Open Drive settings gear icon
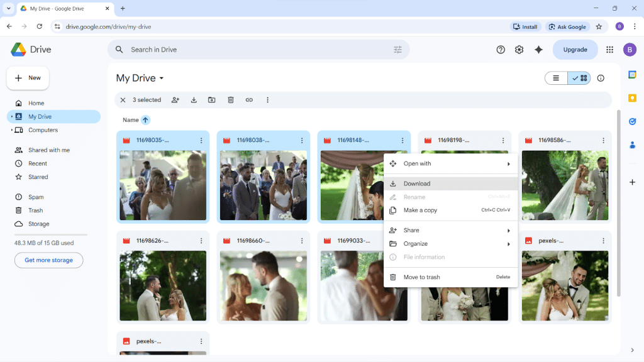This screenshot has width=644, height=362. (519, 50)
